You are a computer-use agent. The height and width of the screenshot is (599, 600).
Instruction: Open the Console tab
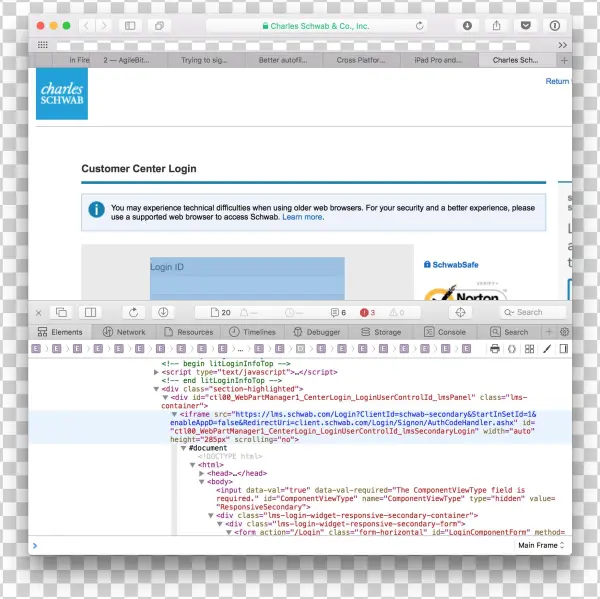click(445, 332)
